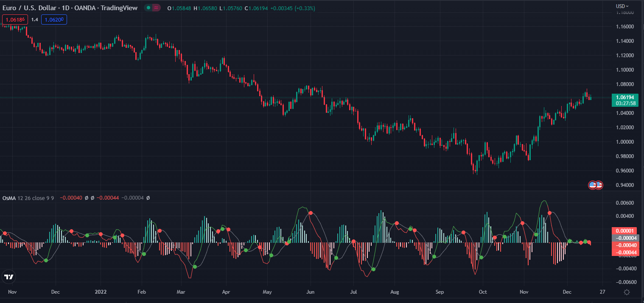Screen dimensions: 644x303
Task: Open chart settings gear icon
Action: (627, 292)
